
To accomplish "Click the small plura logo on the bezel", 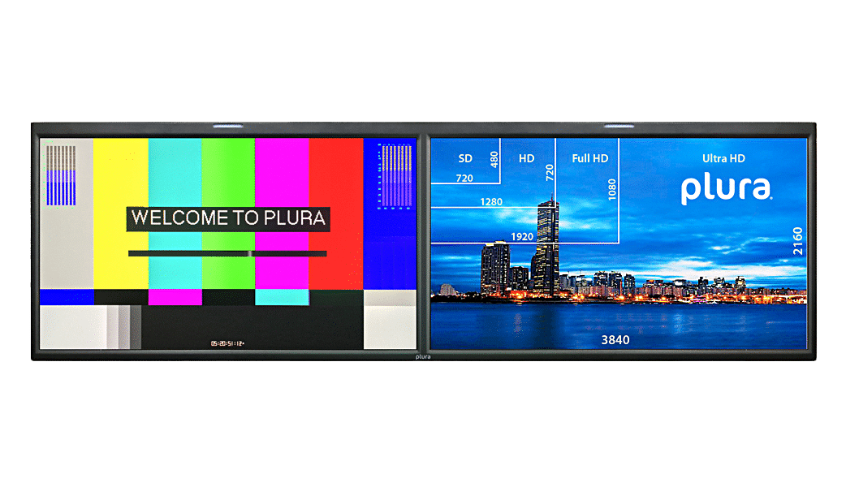I will click(x=422, y=355).
